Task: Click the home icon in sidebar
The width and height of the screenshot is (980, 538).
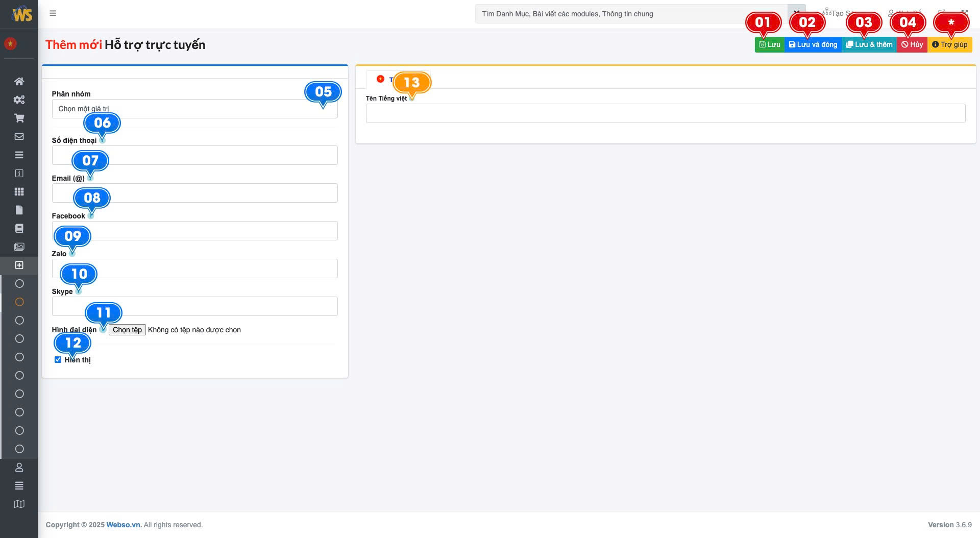Action: (19, 81)
